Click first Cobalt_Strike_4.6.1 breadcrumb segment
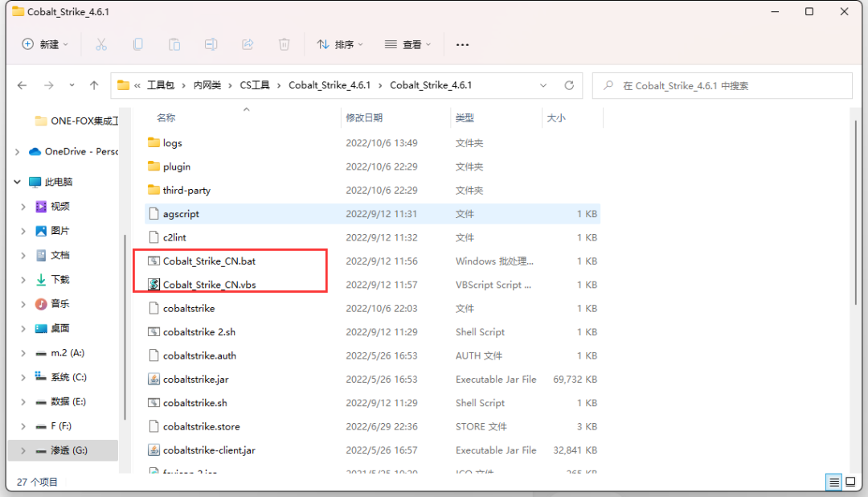This screenshot has width=868, height=497. tap(330, 85)
